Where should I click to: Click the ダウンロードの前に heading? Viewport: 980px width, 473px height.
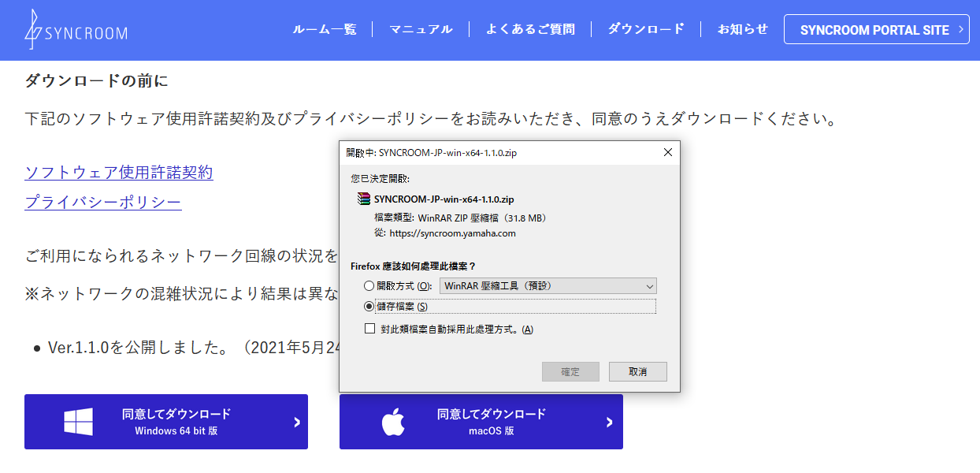(96, 80)
